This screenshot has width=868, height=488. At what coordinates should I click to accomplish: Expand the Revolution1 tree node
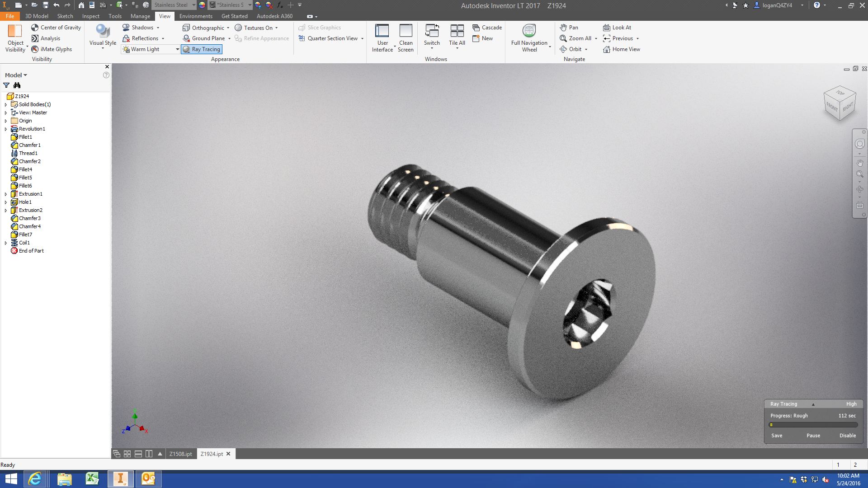(x=6, y=129)
